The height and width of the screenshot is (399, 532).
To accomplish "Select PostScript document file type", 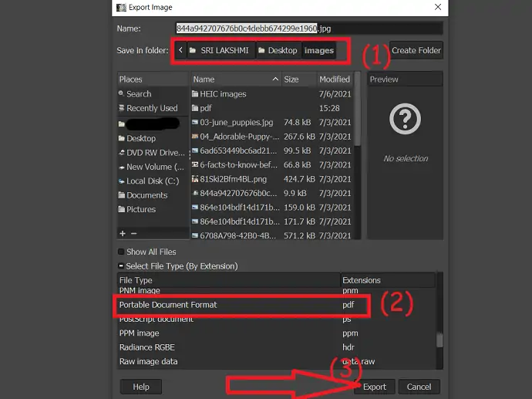I will coord(277,320).
